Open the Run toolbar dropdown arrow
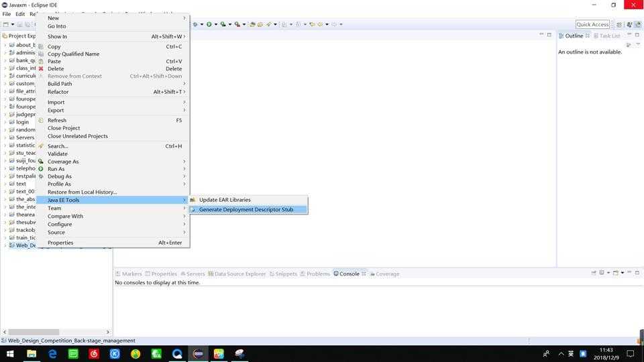 pyautogui.click(x=215, y=24)
